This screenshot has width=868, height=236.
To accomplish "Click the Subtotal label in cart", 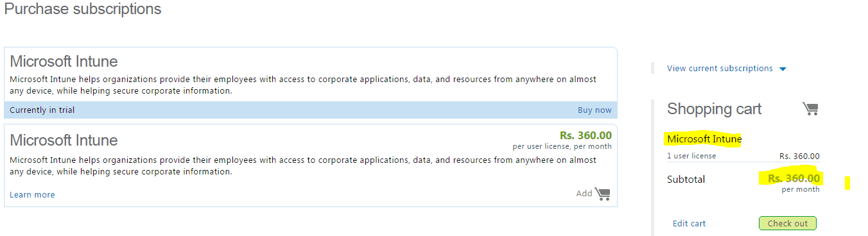I will coord(686,180).
